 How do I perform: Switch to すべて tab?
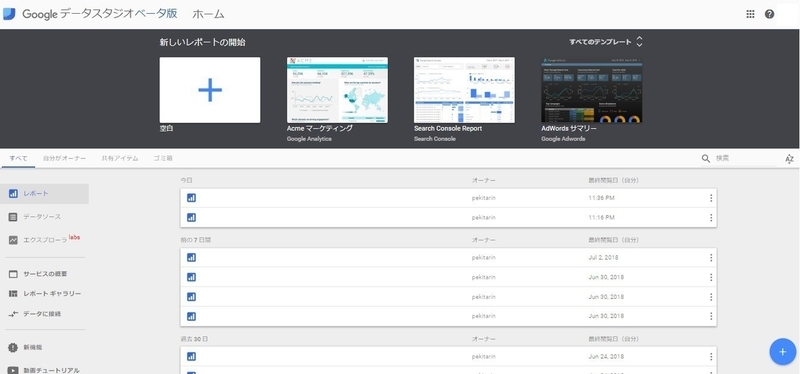18,158
